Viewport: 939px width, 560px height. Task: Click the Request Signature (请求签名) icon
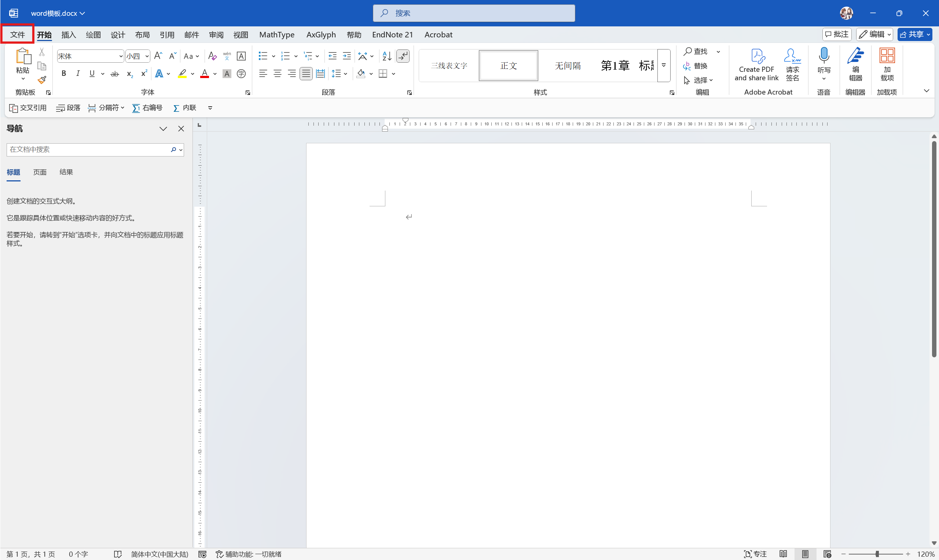tap(792, 65)
